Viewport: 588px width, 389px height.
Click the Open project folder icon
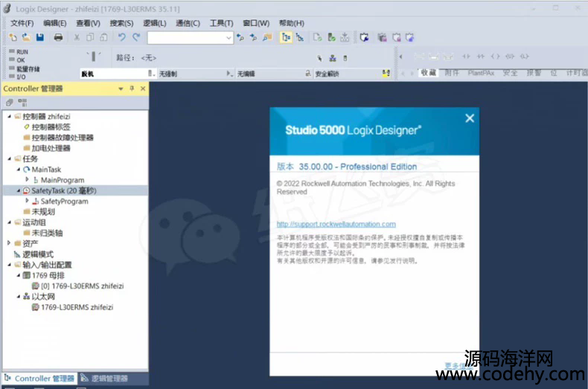point(26,37)
